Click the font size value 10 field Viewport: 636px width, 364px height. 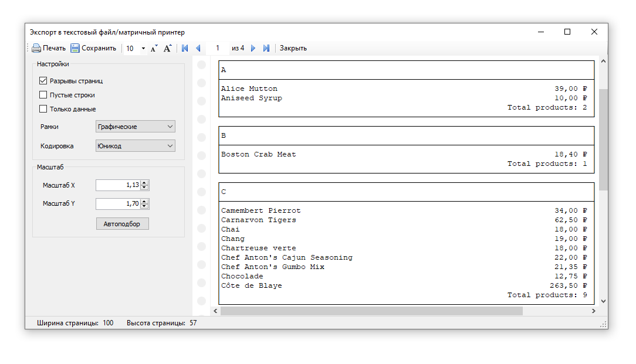(x=131, y=48)
